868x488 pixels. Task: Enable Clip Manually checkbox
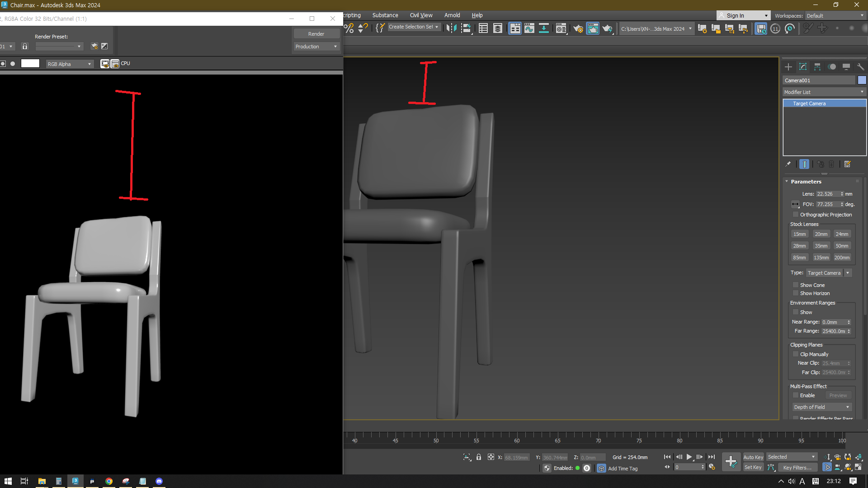[x=796, y=354]
